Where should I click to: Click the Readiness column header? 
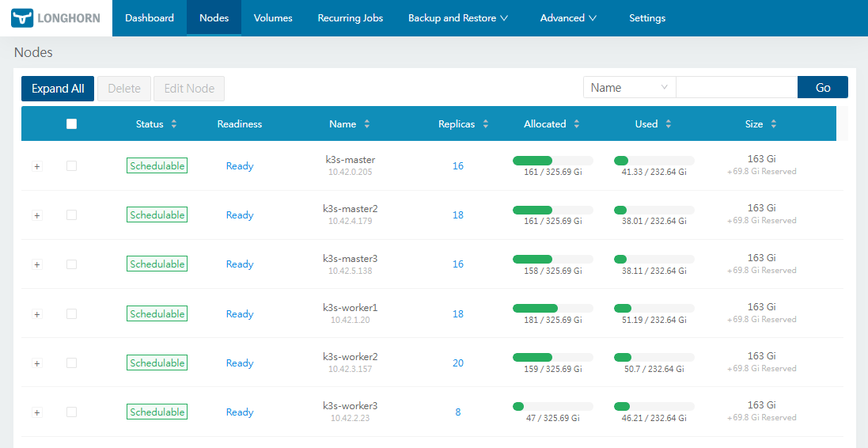click(x=240, y=124)
